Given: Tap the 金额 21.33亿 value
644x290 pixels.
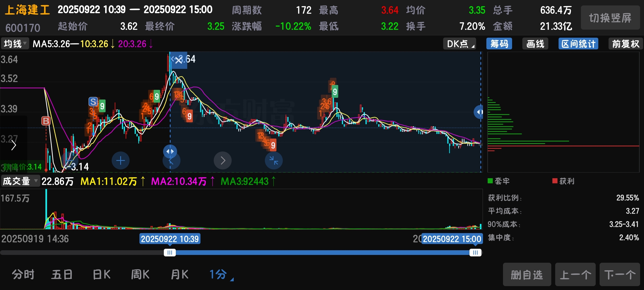Looking at the screenshot, I should click(556, 26).
